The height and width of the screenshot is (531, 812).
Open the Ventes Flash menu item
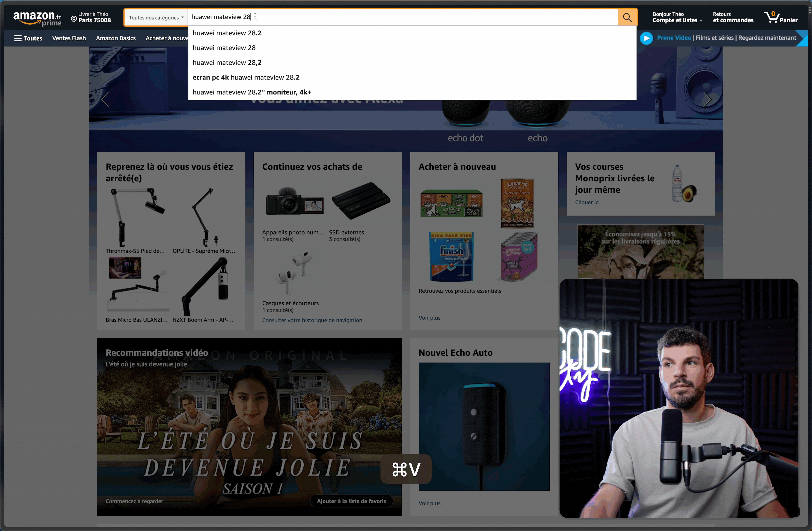point(69,38)
